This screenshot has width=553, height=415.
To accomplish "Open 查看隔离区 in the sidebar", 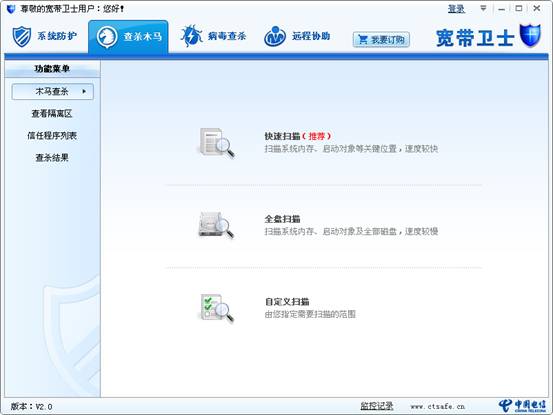I will [52, 114].
